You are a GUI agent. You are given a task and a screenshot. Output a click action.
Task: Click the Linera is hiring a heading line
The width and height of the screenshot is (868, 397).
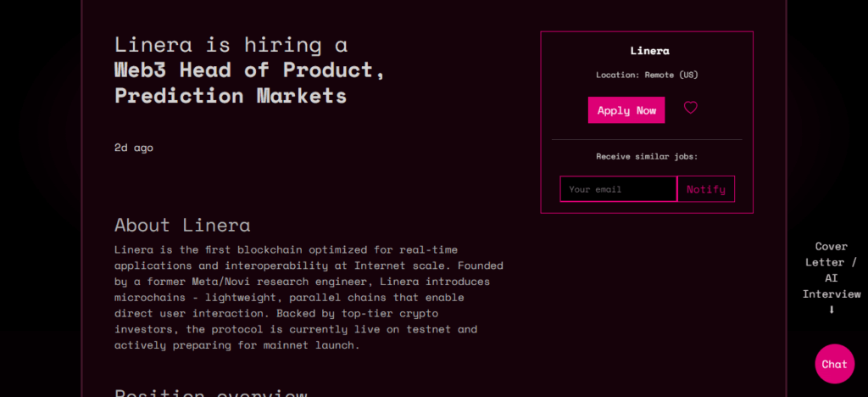coord(231,45)
